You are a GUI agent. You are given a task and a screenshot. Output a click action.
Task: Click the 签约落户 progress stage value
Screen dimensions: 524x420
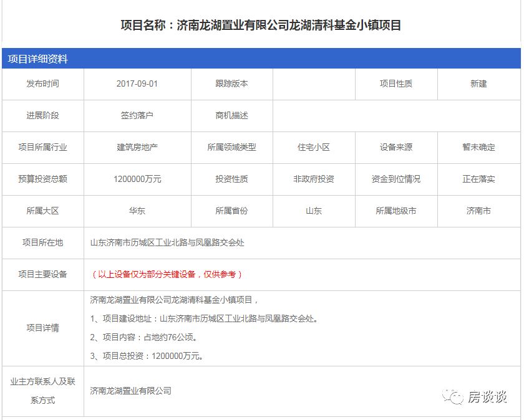[x=137, y=115]
